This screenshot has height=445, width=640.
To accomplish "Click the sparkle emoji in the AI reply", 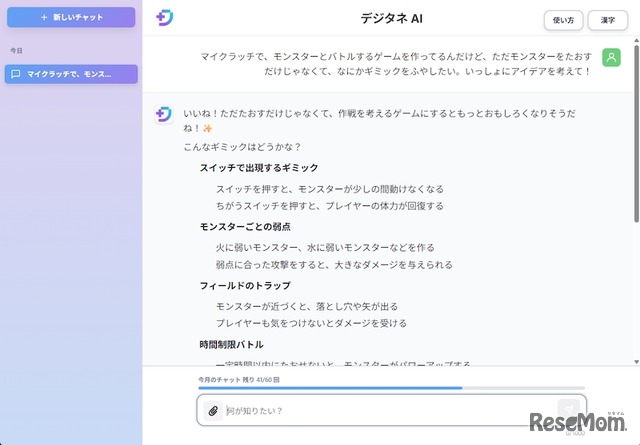I will [207, 128].
